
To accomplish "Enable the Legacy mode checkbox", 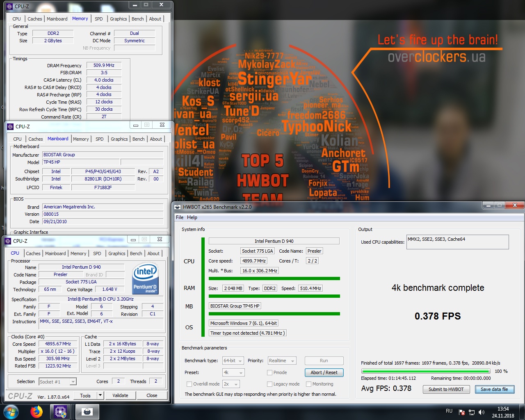I will coord(269,384).
